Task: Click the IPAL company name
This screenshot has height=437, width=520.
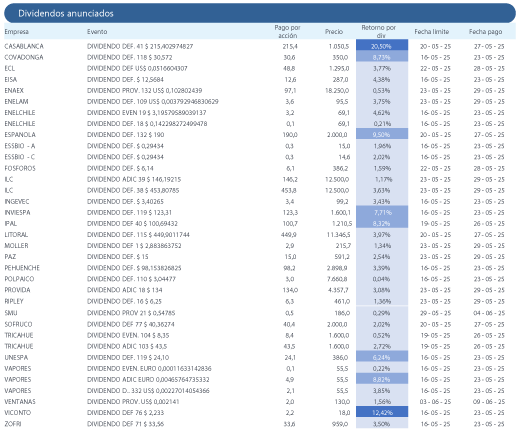Action: coord(11,224)
